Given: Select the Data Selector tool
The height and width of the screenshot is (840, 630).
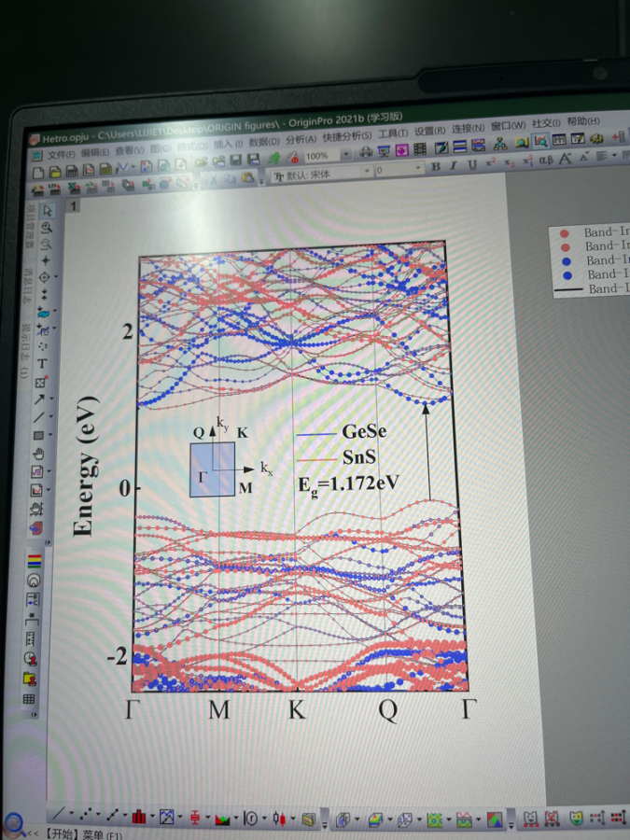Looking at the screenshot, I should pyautogui.click(x=44, y=295).
